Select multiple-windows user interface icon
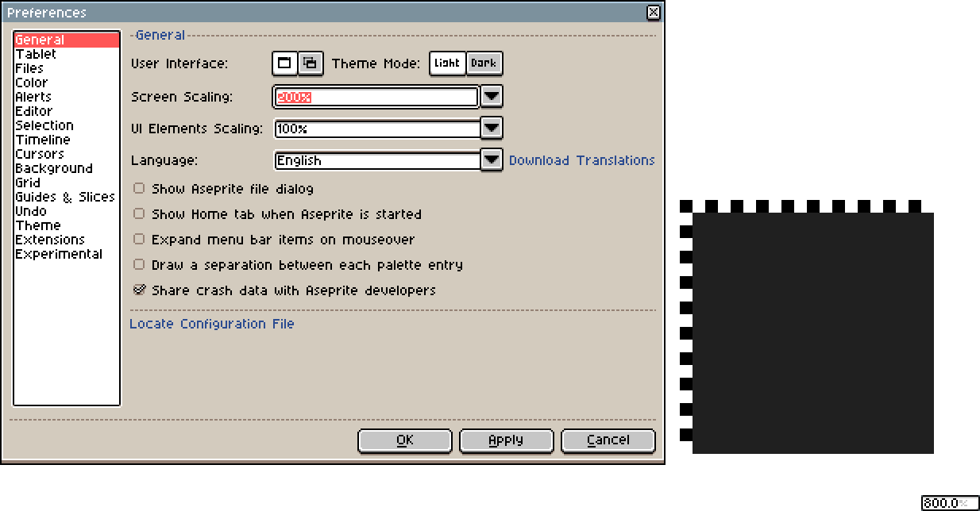This screenshot has height=511, width=980. [311, 63]
